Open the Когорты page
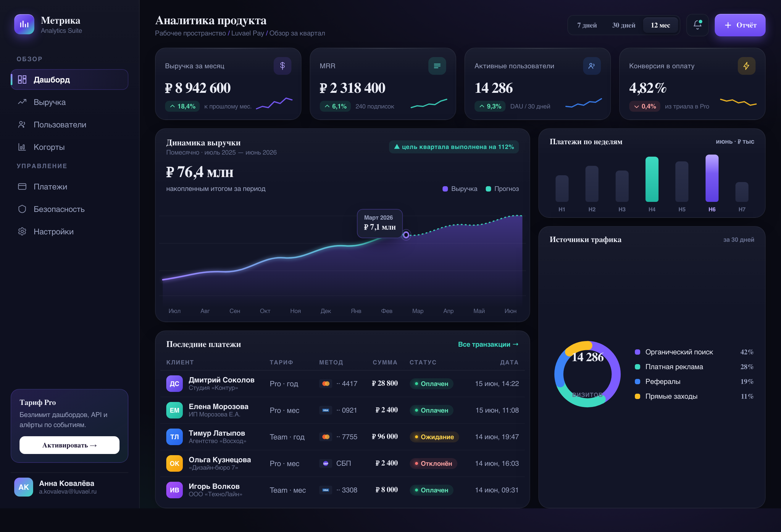 click(70, 147)
